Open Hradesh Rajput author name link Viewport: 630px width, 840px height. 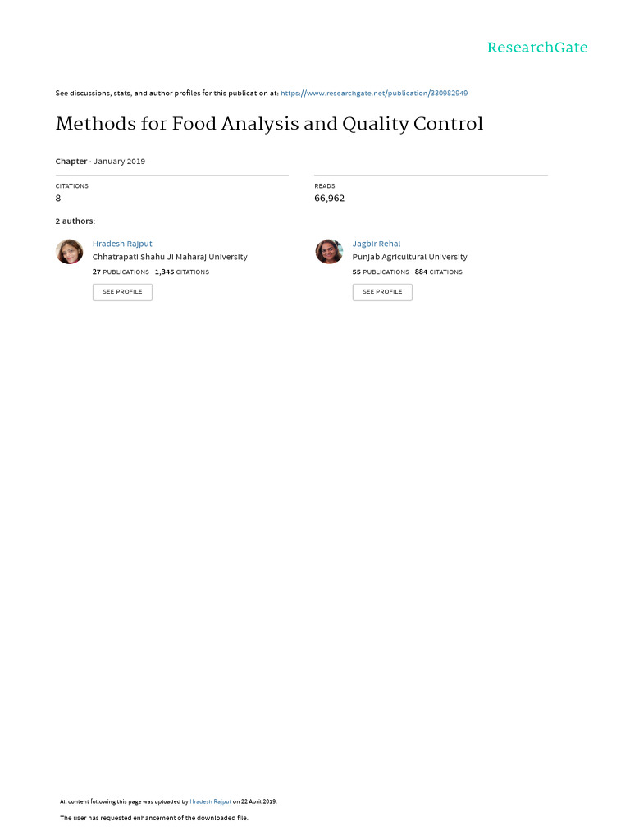[122, 244]
